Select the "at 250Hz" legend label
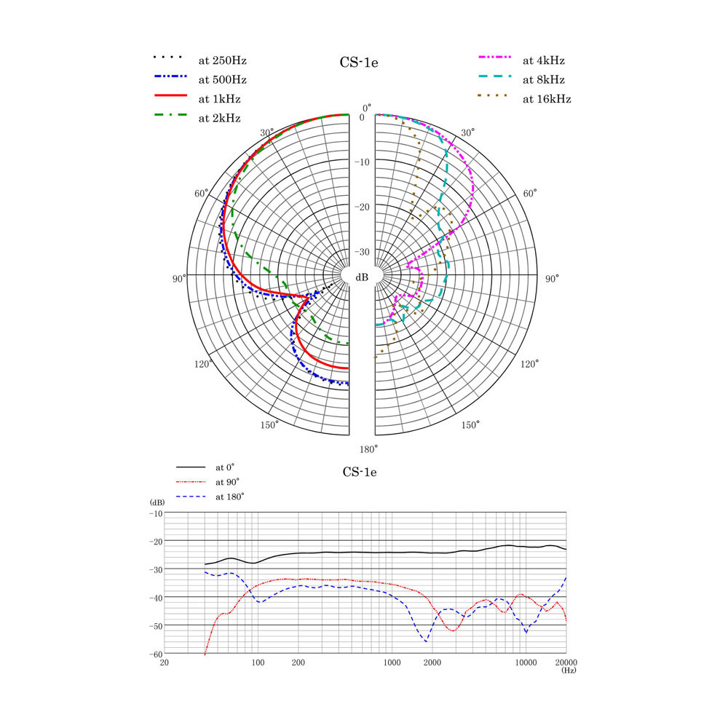Viewport: 728px width, 728px height. click(x=227, y=60)
